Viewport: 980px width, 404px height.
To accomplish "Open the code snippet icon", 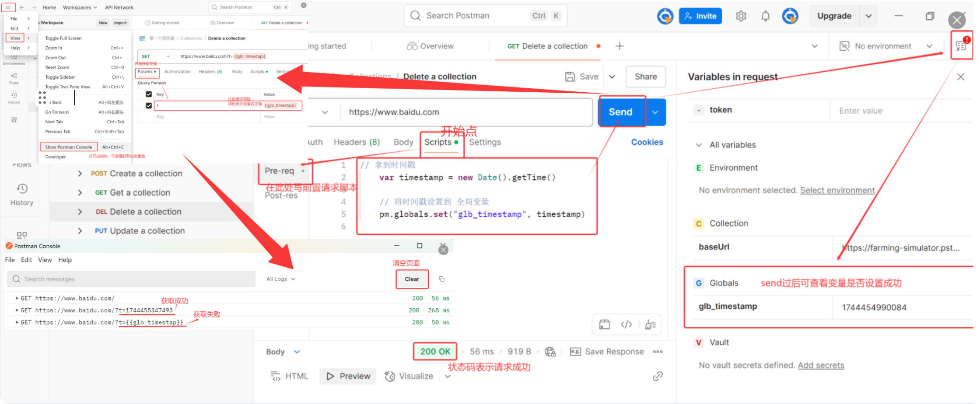I will point(626,324).
